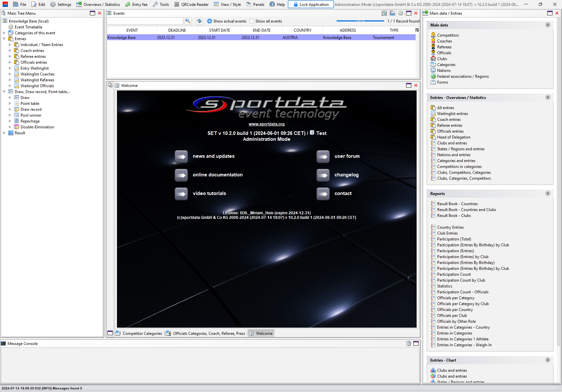Click the news and updates arrow icon
562x392 pixels.
point(181,156)
